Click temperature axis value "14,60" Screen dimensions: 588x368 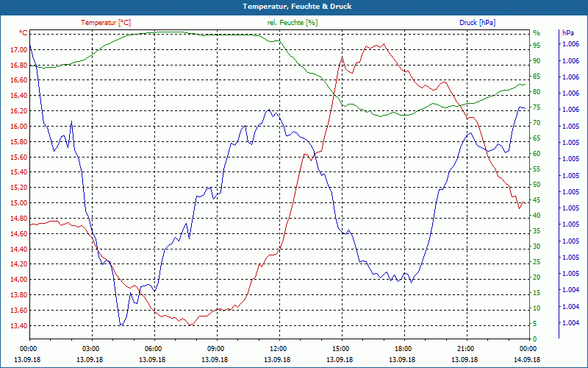pyautogui.click(x=21, y=233)
